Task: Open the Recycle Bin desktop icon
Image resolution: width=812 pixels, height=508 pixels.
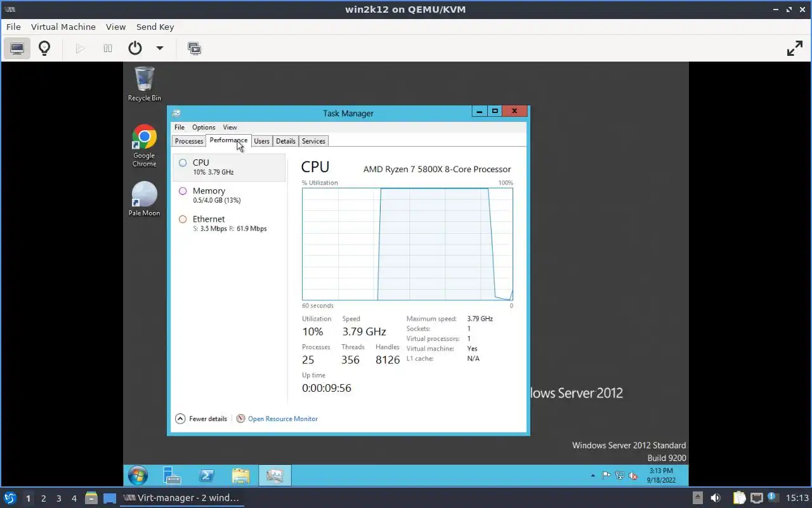Action: (144, 84)
